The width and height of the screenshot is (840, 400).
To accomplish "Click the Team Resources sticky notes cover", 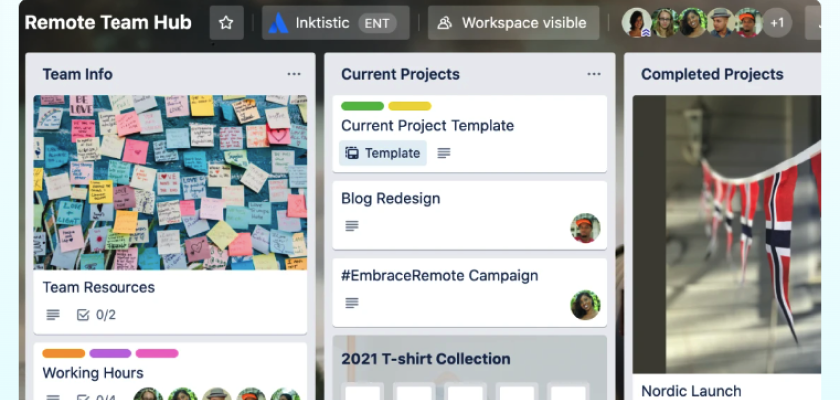I will click(170, 182).
